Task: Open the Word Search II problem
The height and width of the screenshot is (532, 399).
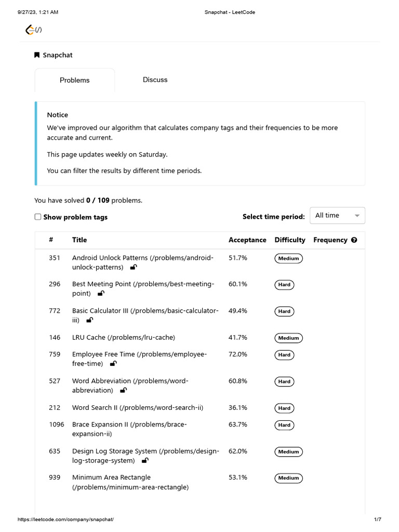Action: coord(137,408)
